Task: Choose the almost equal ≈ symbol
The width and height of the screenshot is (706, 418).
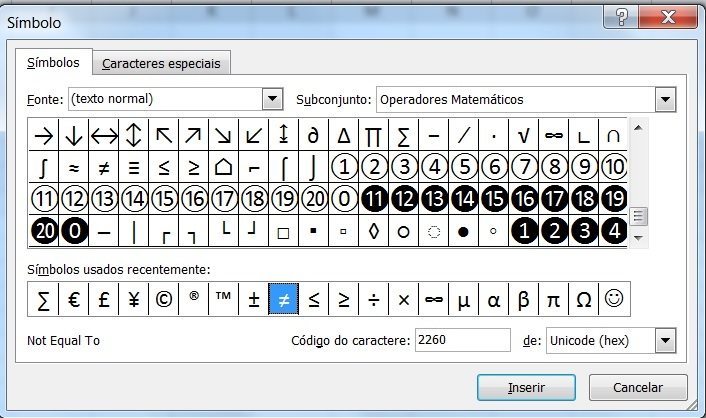Action: coord(74,167)
